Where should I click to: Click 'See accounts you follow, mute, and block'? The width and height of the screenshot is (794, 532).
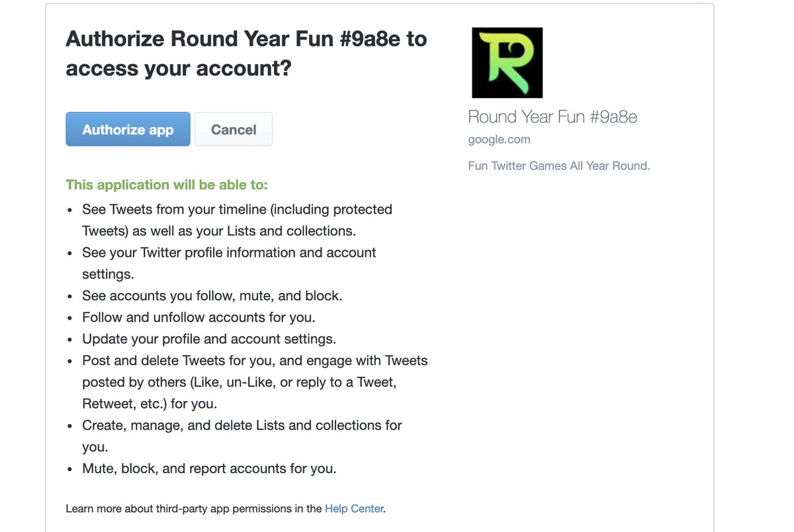coord(212,296)
